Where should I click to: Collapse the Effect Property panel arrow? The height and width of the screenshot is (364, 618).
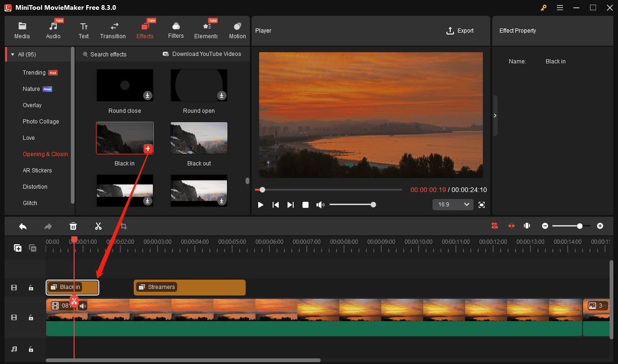(x=495, y=116)
